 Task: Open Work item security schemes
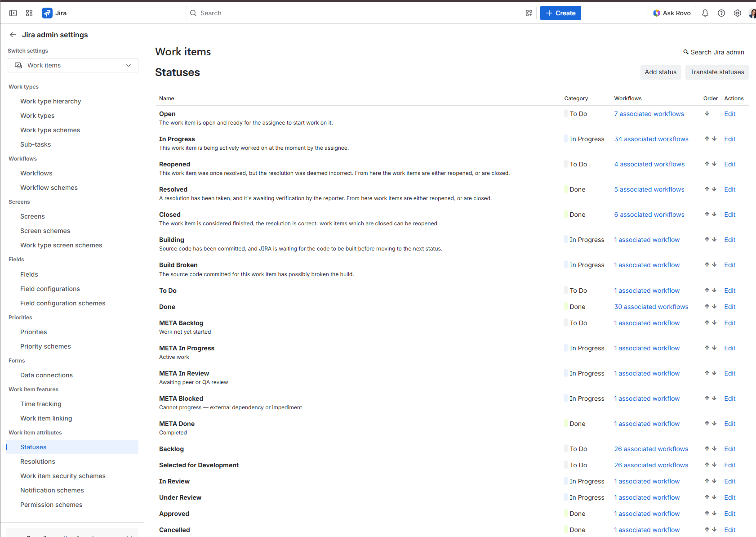pos(63,476)
